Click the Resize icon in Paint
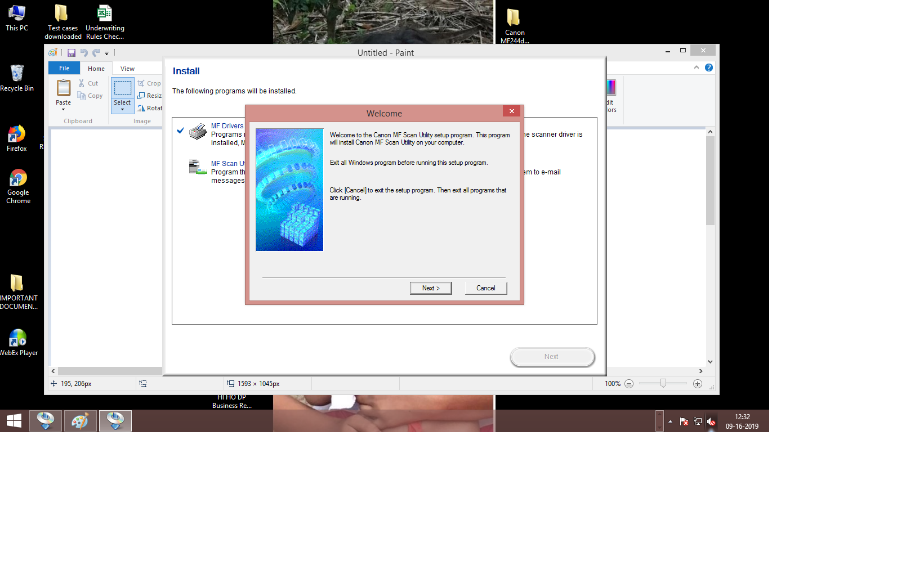Viewport: 897px width, 588px height. pyautogui.click(x=141, y=96)
